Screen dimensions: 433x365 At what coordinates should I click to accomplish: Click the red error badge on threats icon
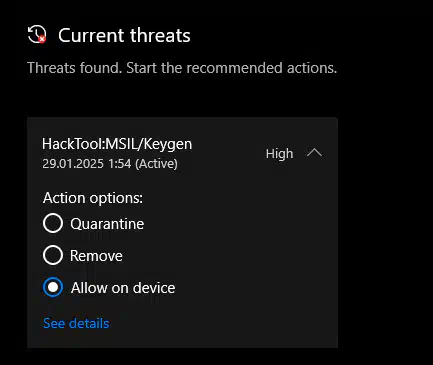click(42, 39)
